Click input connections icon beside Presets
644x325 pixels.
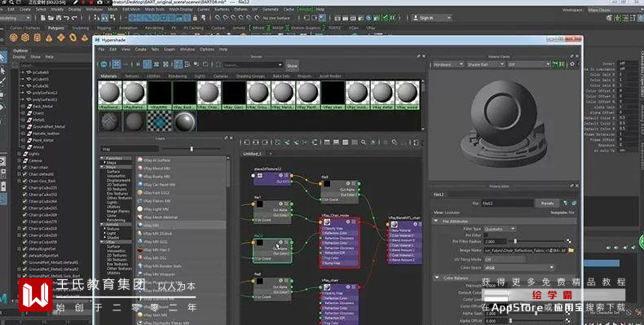tap(566, 203)
